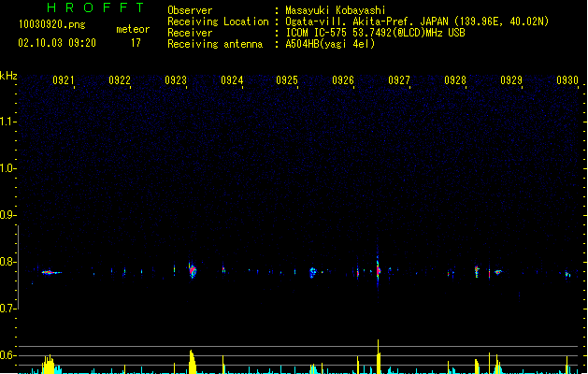Viewport: 588px width, 374px height.
Task: Click time marker 0926
Action: 343,80
